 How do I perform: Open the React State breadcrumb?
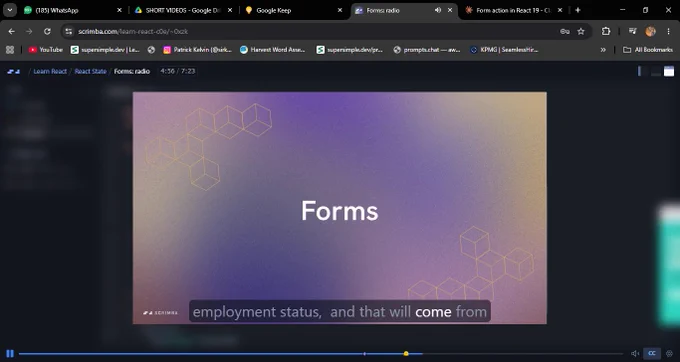pos(91,71)
